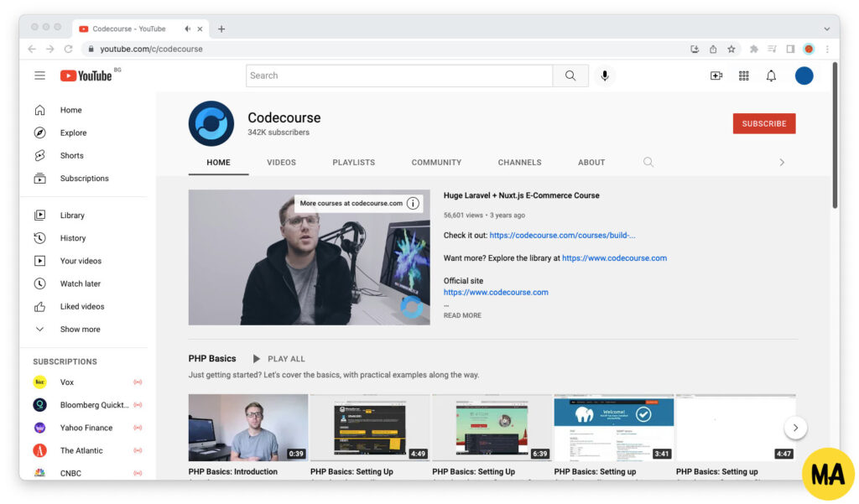The width and height of the screenshot is (859, 504).
Task: Reload the page in the browser
Action: pyautogui.click(x=69, y=49)
